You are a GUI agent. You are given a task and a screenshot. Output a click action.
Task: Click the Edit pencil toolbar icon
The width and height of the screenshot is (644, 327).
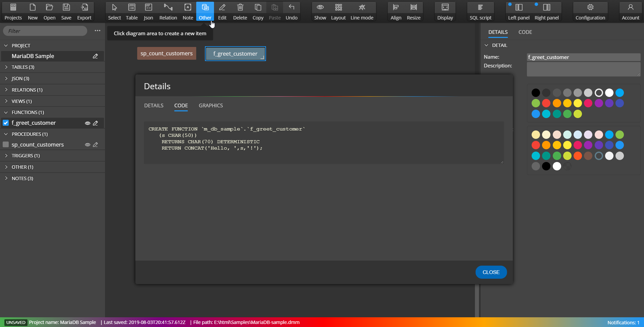tap(222, 12)
